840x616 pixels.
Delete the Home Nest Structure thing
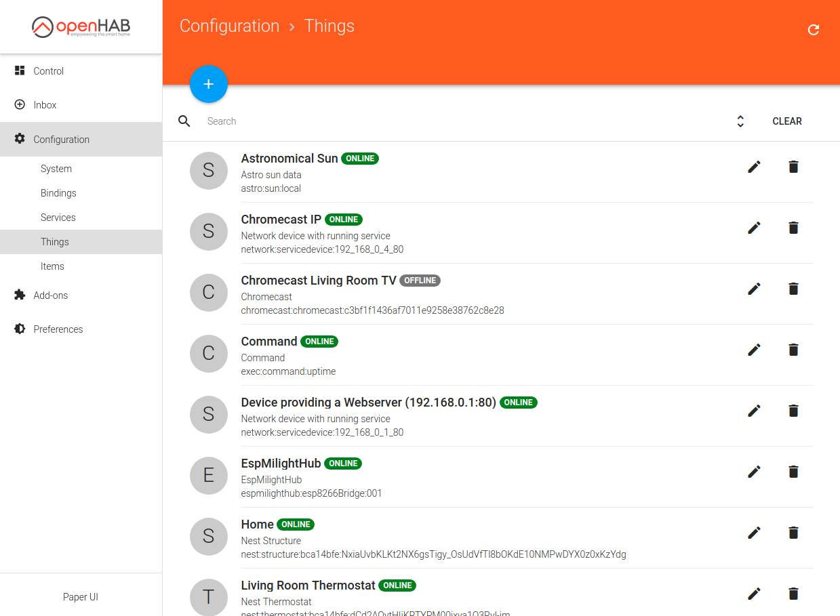pos(793,533)
